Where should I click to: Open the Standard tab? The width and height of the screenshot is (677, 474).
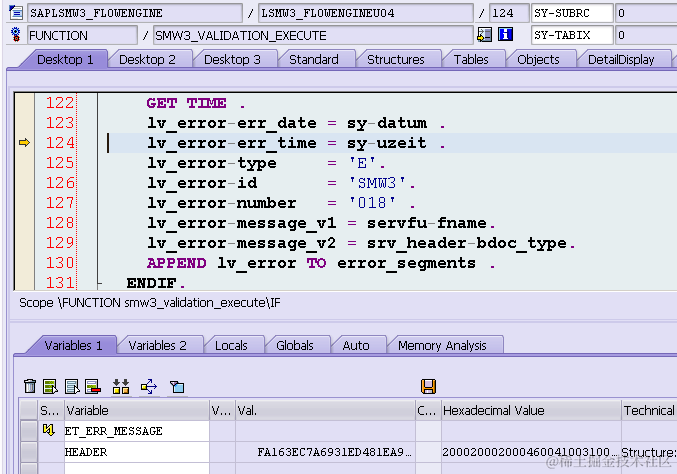tap(314, 60)
